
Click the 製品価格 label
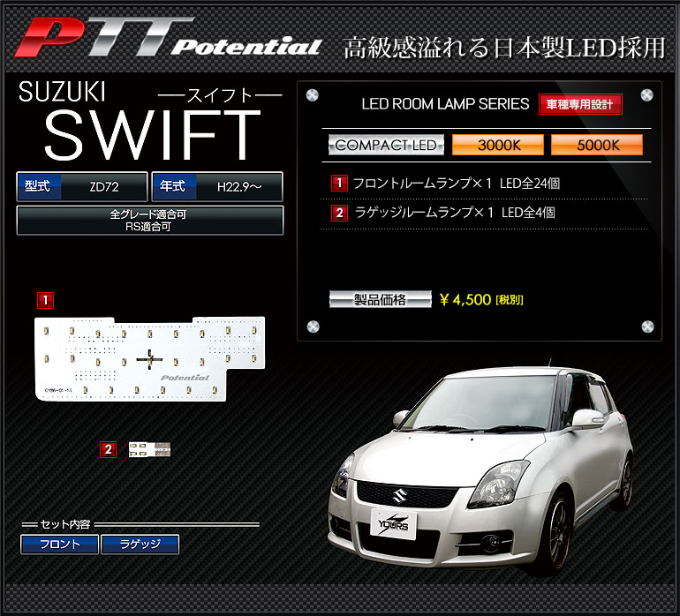pos(381,299)
